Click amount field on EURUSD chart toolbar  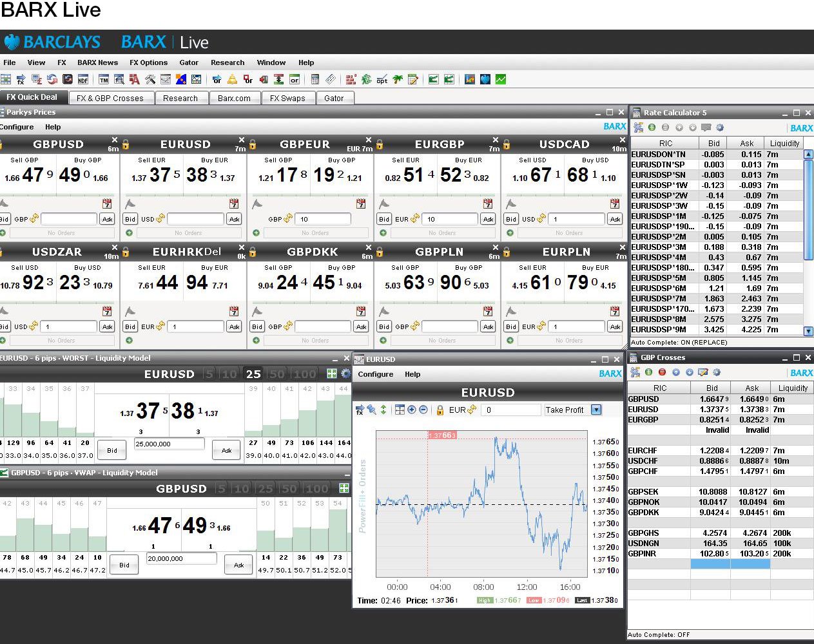tap(511, 410)
